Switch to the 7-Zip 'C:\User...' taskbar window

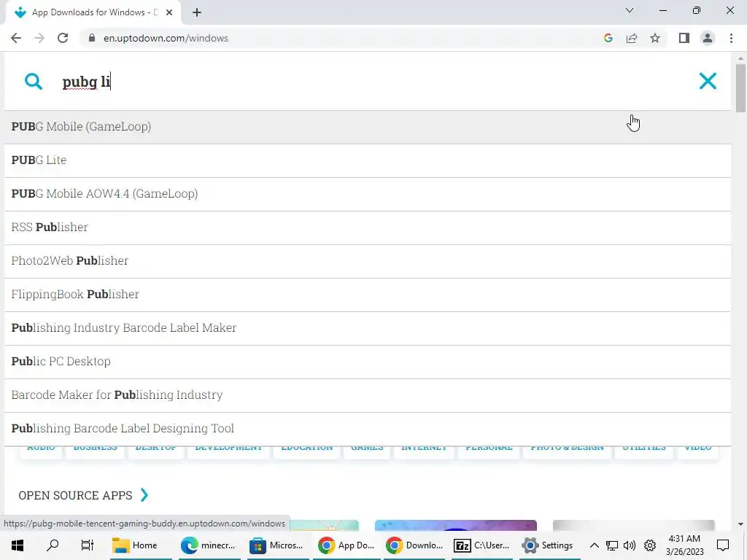482,545
